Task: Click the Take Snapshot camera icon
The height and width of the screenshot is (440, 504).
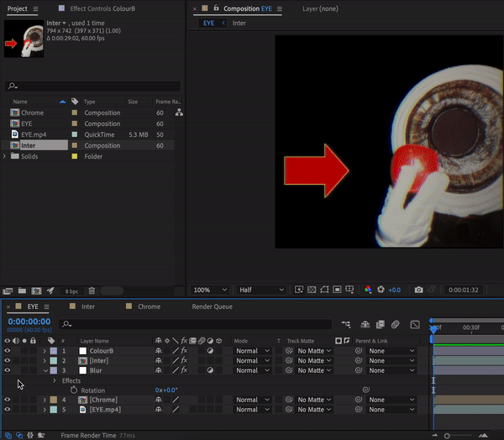Action: 418,290
